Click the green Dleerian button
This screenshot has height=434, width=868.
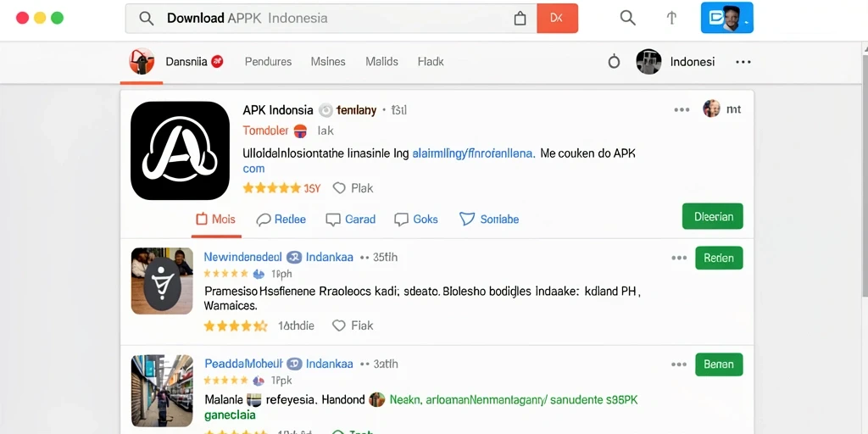click(x=712, y=216)
